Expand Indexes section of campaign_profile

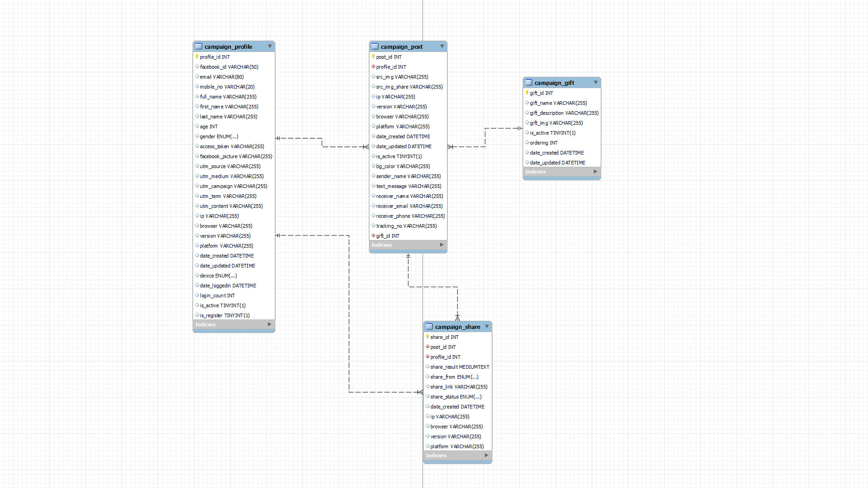click(x=269, y=324)
